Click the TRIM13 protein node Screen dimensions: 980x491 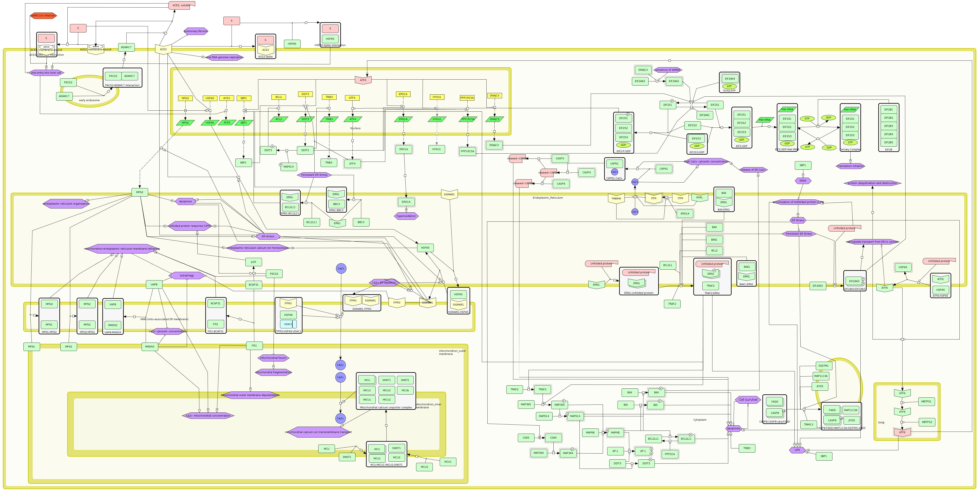point(808,424)
